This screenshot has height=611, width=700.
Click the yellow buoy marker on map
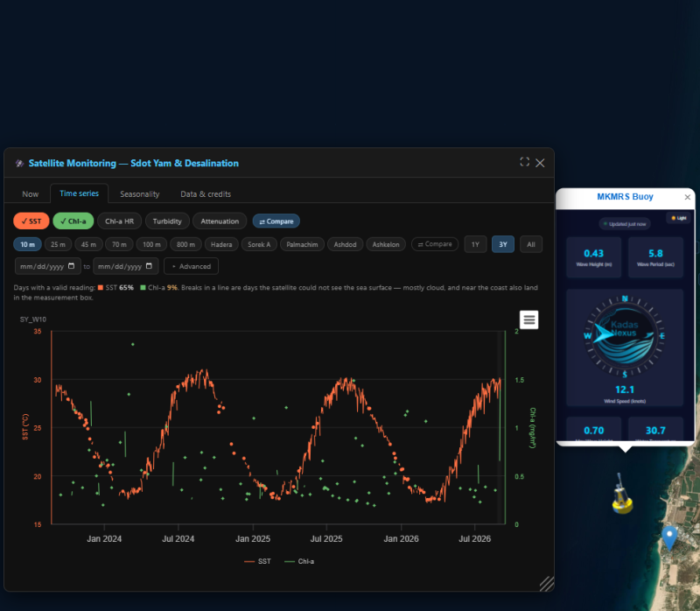point(622,495)
